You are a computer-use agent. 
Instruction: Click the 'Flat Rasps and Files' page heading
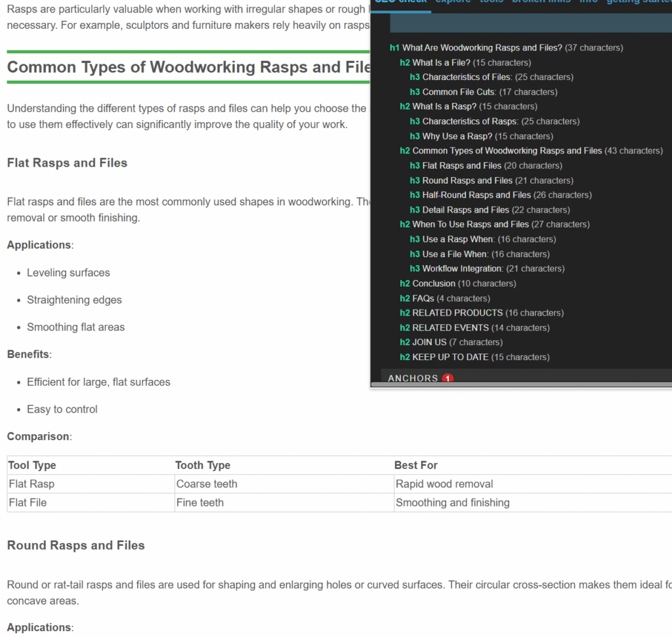click(68, 163)
